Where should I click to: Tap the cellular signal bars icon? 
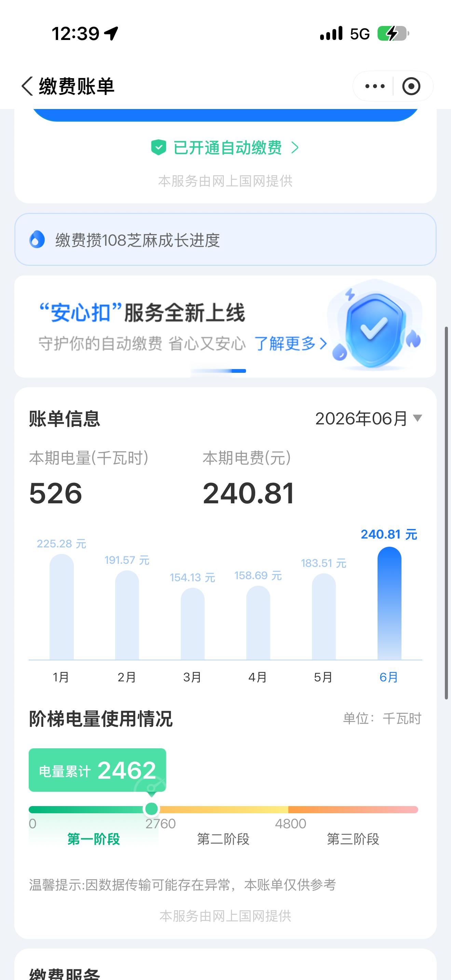tap(331, 33)
